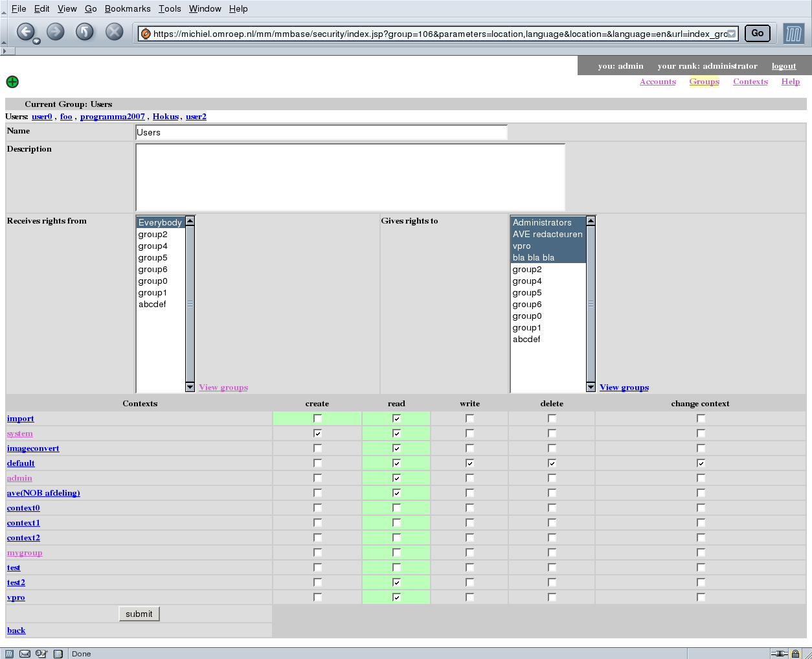The height and width of the screenshot is (659, 812).
Task: Enable the create permission for the system context
Action: 317,433
